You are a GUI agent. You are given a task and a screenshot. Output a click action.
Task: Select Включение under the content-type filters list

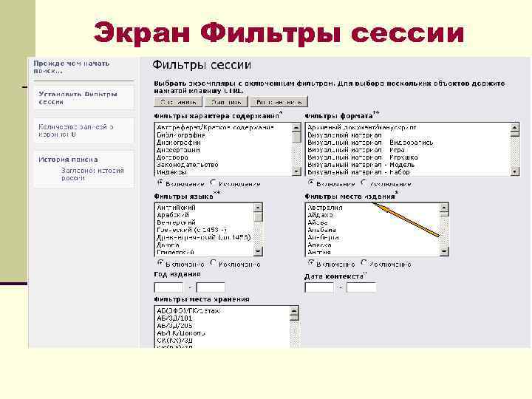click(x=160, y=183)
